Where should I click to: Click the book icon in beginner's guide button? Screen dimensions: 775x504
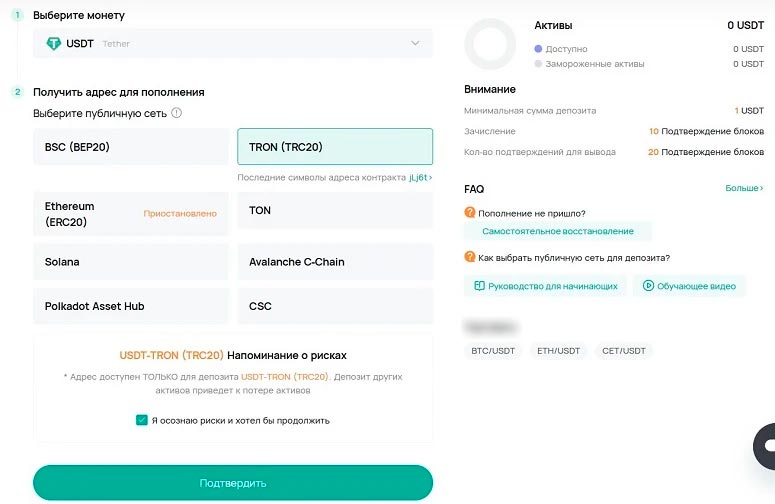pos(480,286)
